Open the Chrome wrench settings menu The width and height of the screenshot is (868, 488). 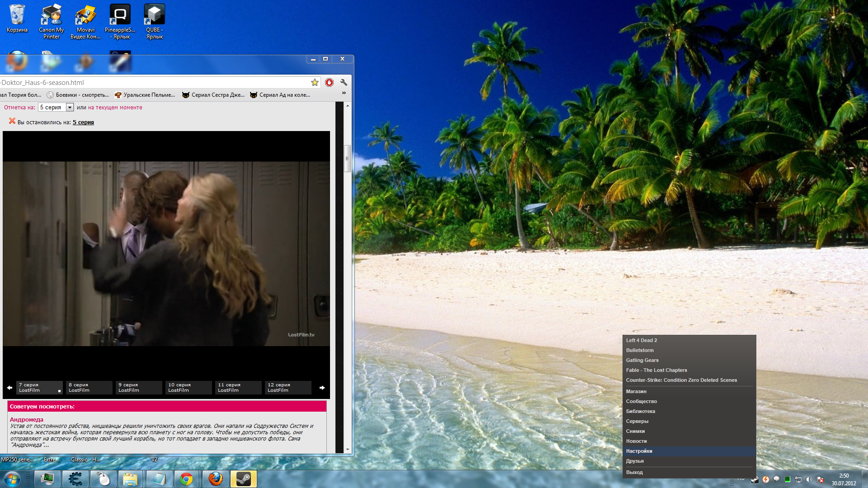344,82
